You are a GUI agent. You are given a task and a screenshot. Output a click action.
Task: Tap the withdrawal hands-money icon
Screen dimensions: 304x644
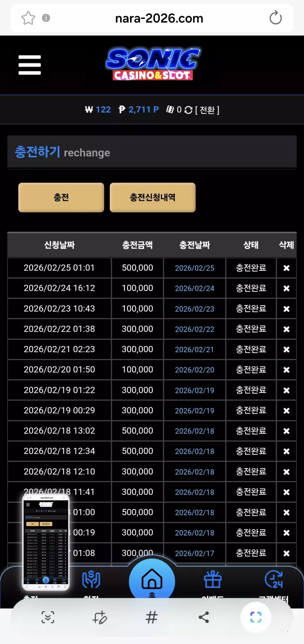(91, 579)
